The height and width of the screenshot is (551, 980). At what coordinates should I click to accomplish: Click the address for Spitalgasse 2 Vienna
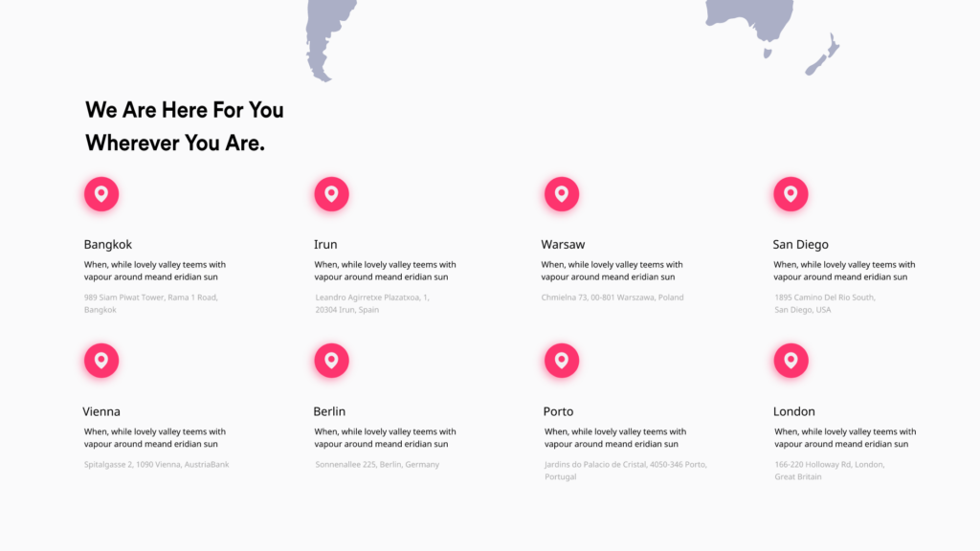coord(158,464)
